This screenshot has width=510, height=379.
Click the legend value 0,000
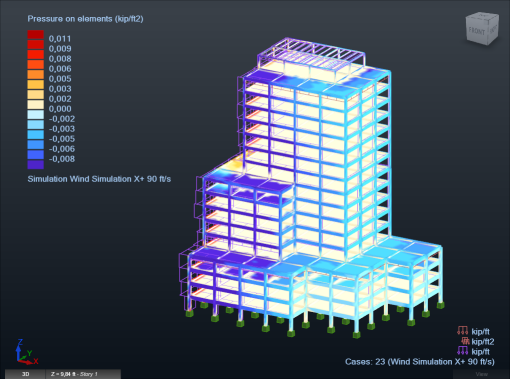tap(60, 109)
